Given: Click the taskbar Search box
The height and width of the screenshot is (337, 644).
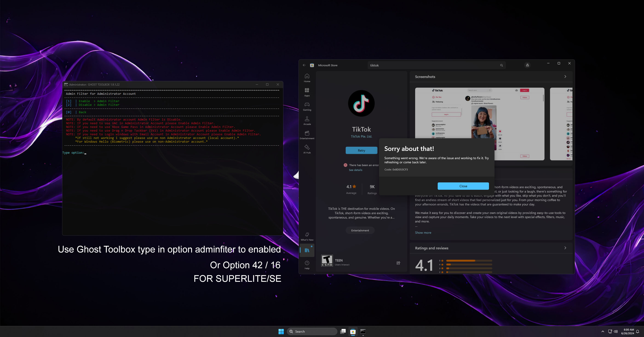Looking at the screenshot, I should (312, 331).
